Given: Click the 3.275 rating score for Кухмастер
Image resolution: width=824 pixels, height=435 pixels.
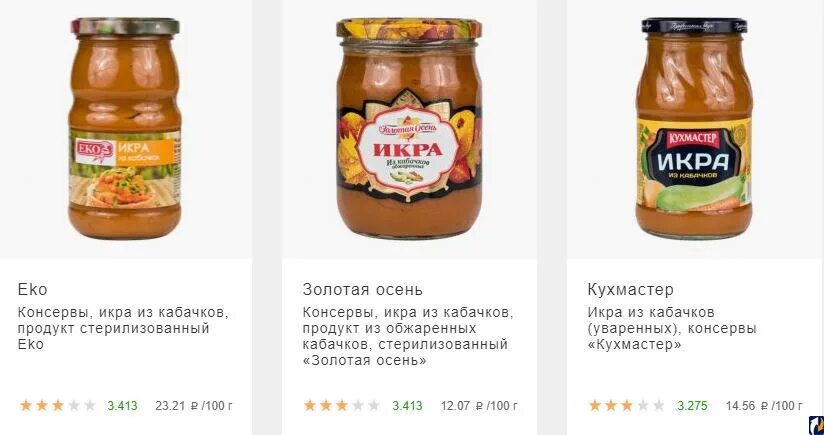Looking at the screenshot, I should tap(692, 406).
